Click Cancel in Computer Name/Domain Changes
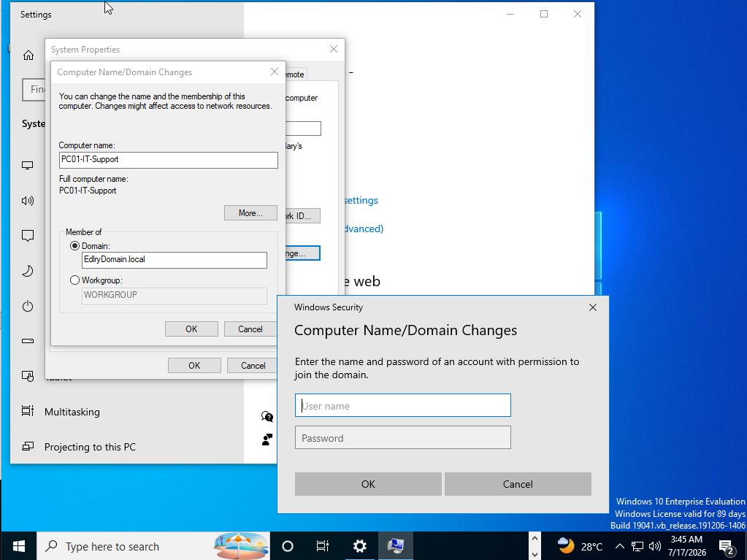The width and height of the screenshot is (747, 560). tap(250, 329)
